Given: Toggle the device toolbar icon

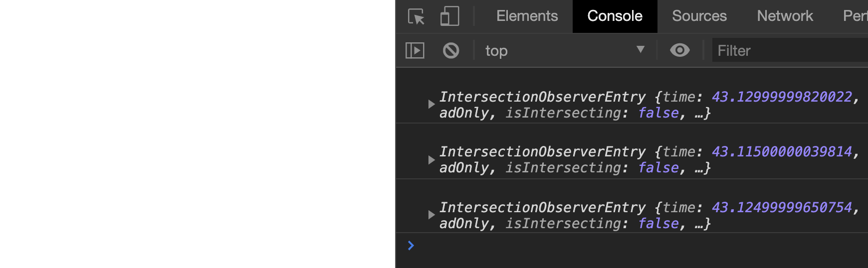Looking at the screenshot, I should click(449, 16).
